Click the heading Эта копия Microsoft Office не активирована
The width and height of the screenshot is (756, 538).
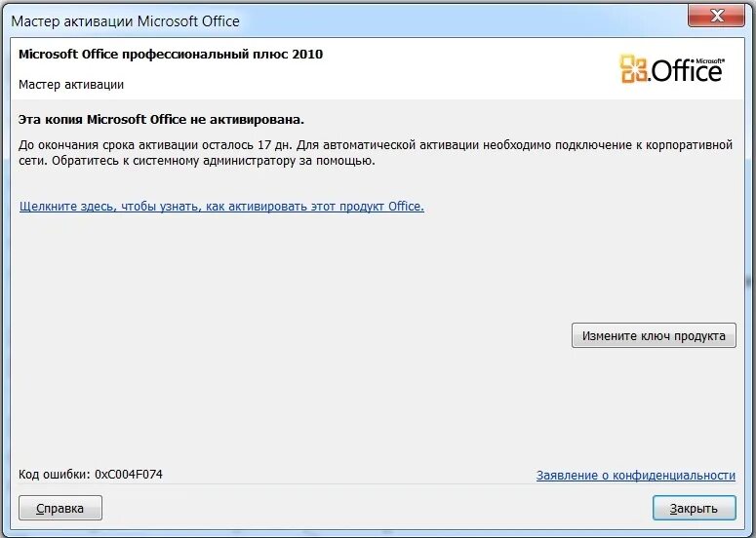pos(161,120)
